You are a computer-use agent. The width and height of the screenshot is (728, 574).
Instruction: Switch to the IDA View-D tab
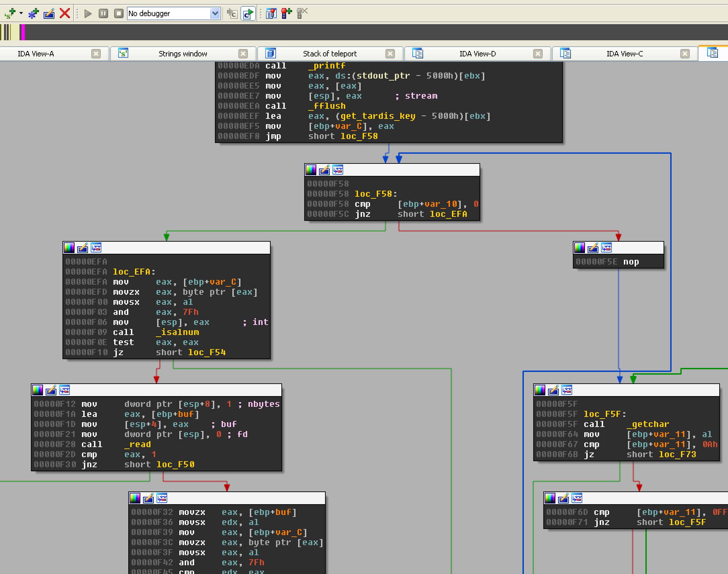(477, 54)
